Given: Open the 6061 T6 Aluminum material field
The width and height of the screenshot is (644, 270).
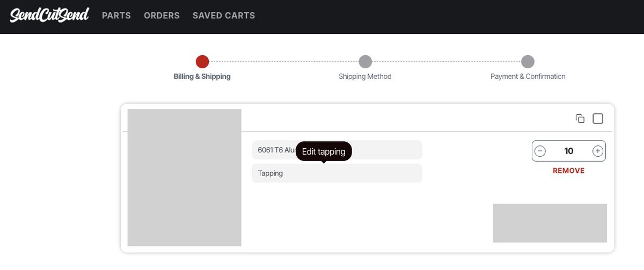Looking at the screenshot, I should (x=337, y=150).
